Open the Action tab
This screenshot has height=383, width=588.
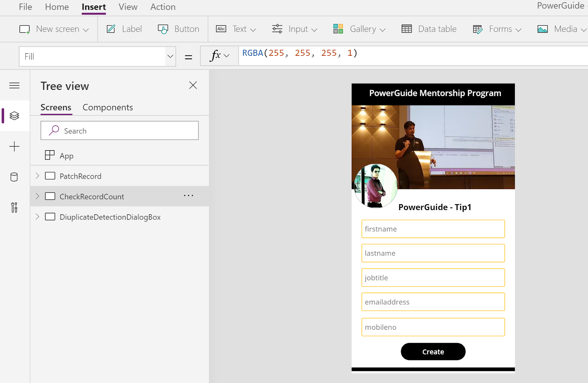tap(163, 7)
